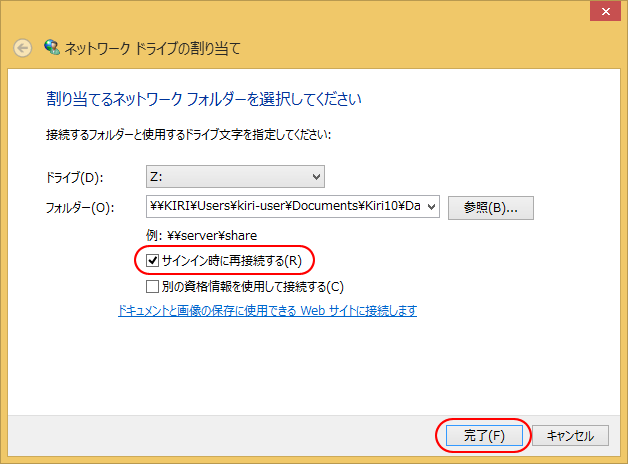Click heading 割り当てるネットワーク フォルダーを選択してください
The width and height of the screenshot is (628, 464).
click(x=203, y=99)
